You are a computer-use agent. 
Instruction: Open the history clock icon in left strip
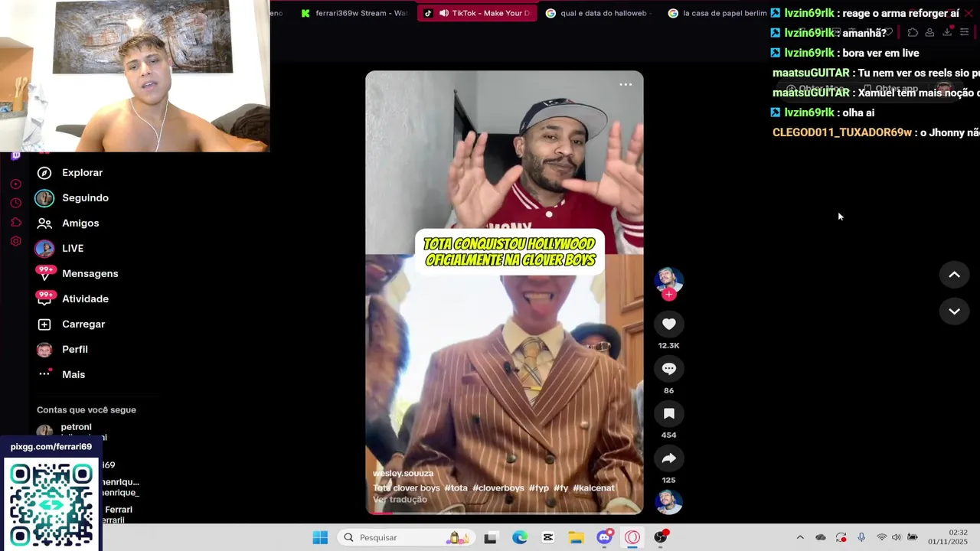15,204
